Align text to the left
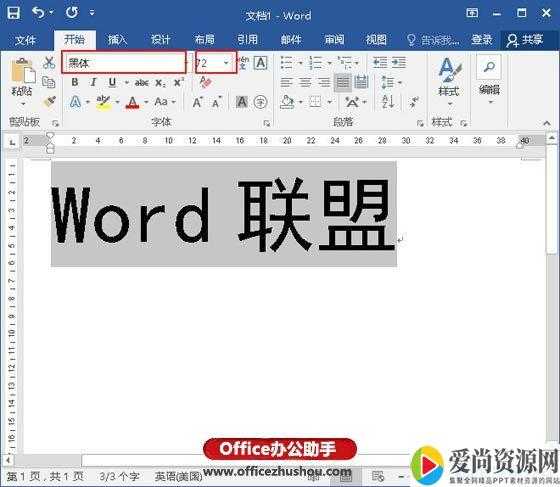This screenshot has height=487, width=560. pos(286,82)
